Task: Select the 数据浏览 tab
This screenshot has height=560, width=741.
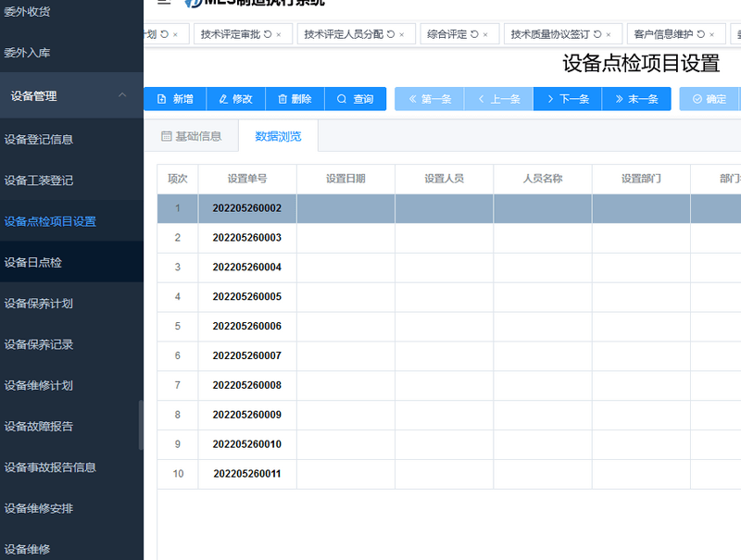Action: [x=279, y=136]
